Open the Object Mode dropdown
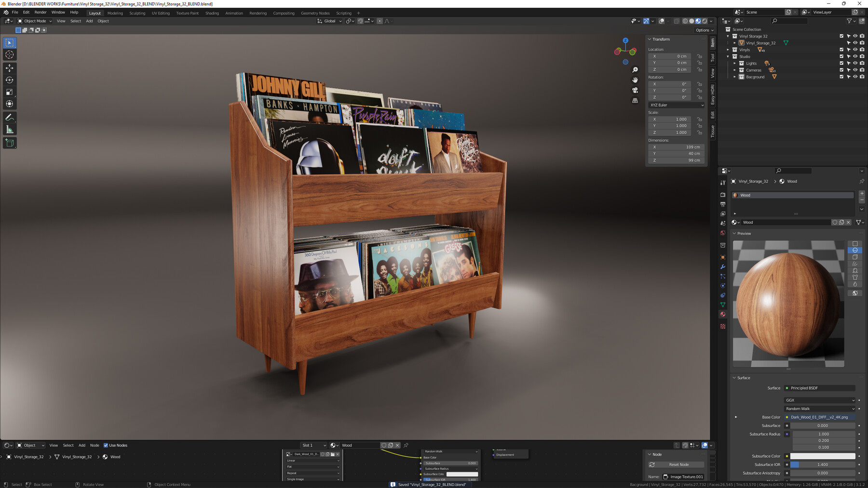The height and width of the screenshot is (488, 868). [x=35, y=21]
